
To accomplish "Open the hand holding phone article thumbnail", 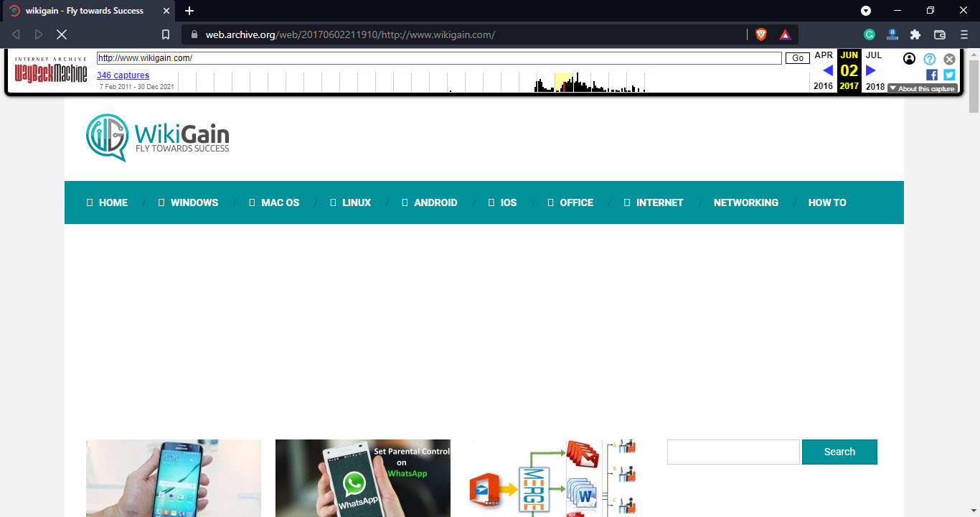I will (174, 478).
